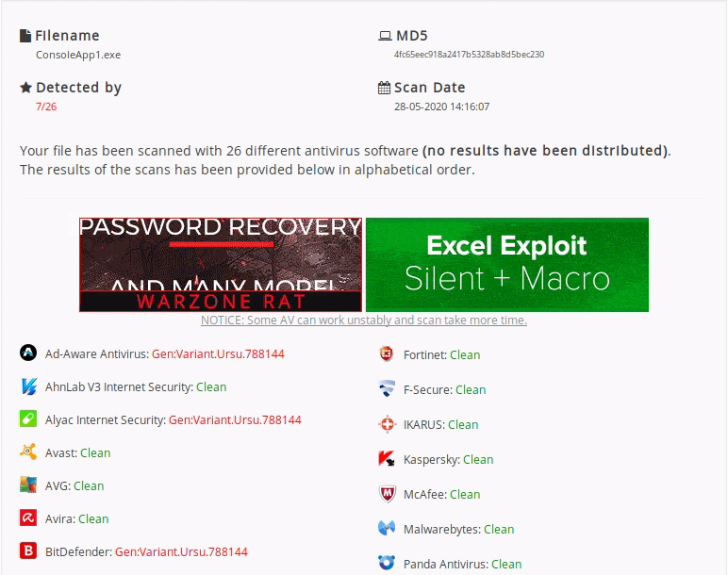
Task: Click the AhnLab V3 logo icon
Action: tap(28, 386)
